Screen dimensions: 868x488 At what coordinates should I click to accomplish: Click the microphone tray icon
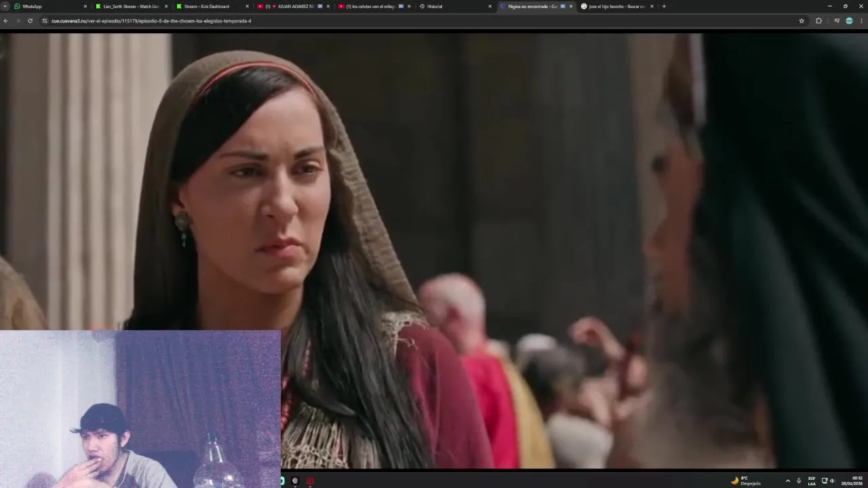pyautogui.click(x=798, y=481)
